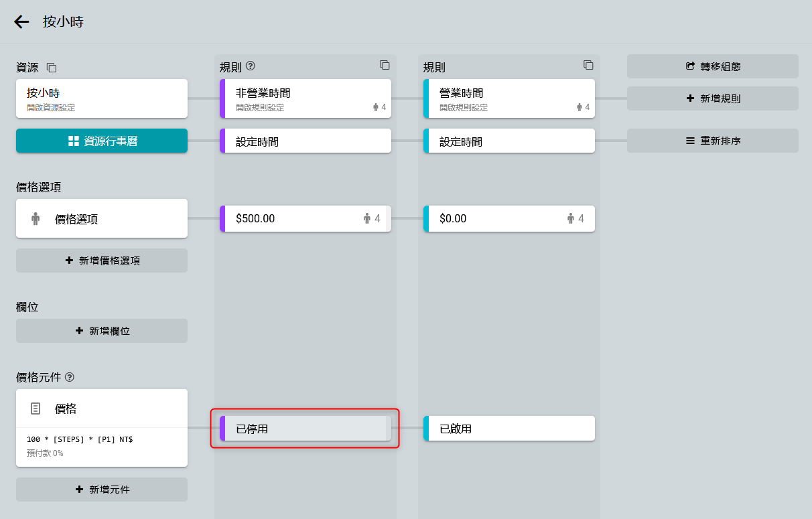This screenshot has height=519, width=812.
Task: Open 設定時間 under 非營業時間 rule
Action: pos(306,141)
